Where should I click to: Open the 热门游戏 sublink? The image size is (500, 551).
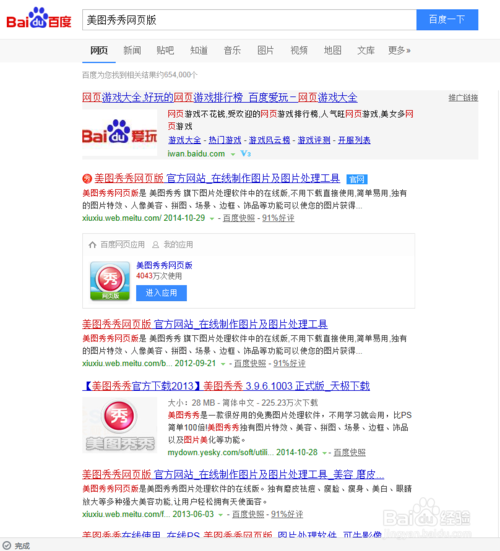225,140
